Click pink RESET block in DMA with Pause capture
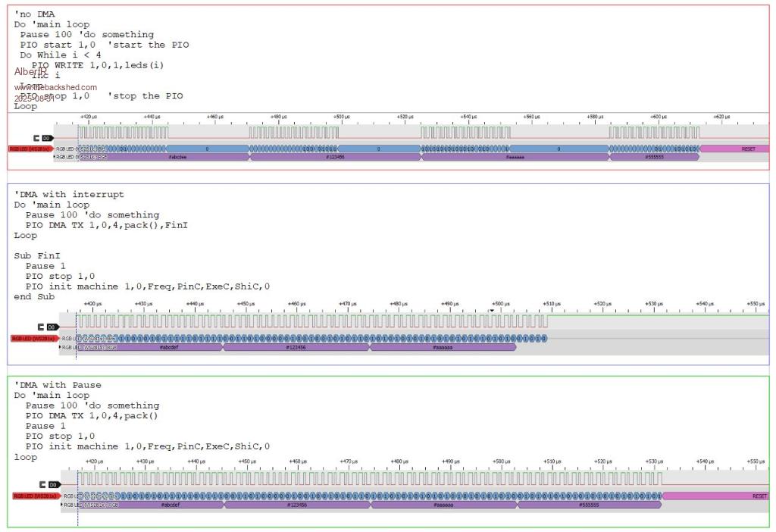The width and height of the screenshot is (776, 532). [716, 496]
